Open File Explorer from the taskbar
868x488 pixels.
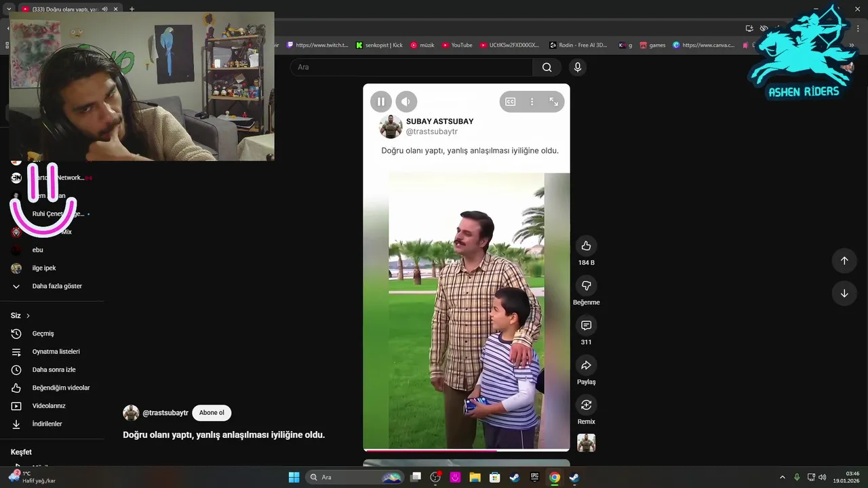475,477
